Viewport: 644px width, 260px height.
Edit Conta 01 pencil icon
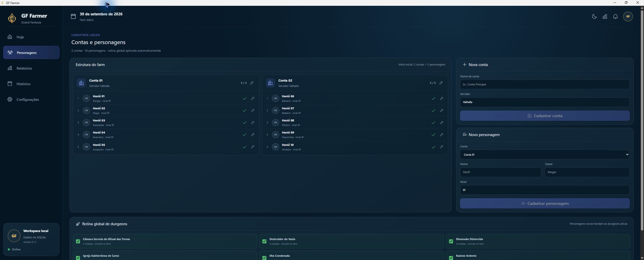252,83
